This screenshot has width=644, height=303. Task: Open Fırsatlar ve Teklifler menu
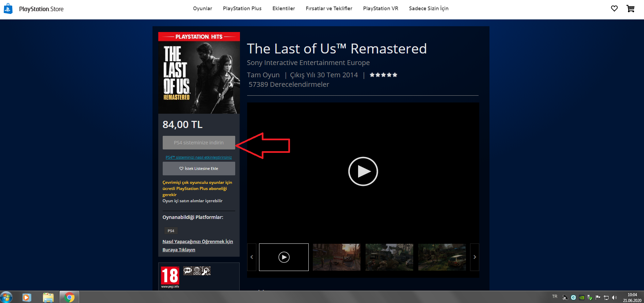329,9
